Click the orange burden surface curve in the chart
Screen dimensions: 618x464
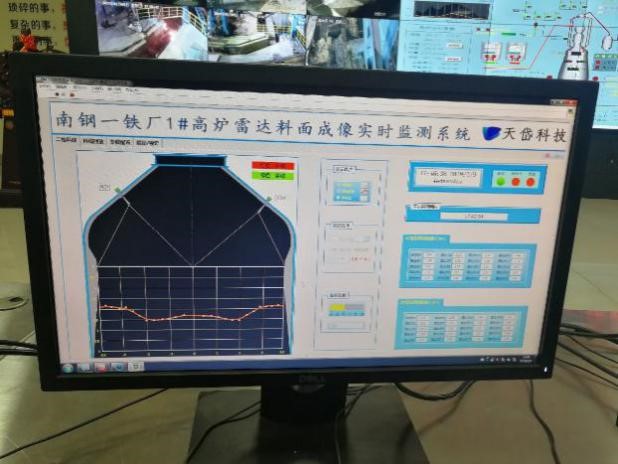click(x=192, y=314)
